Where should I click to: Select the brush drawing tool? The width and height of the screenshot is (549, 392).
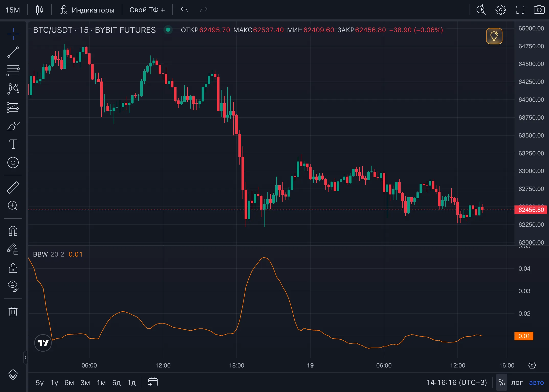(x=13, y=126)
